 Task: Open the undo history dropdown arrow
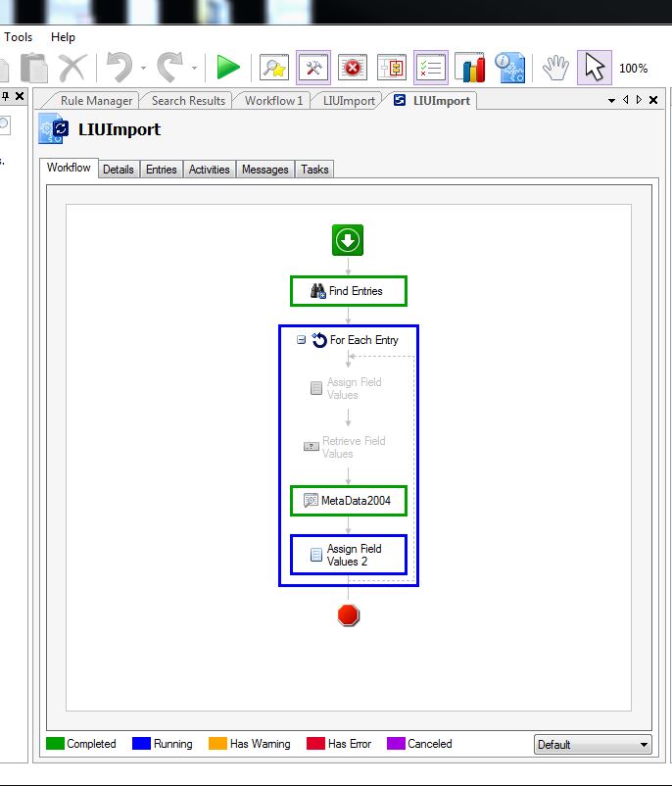(144, 69)
